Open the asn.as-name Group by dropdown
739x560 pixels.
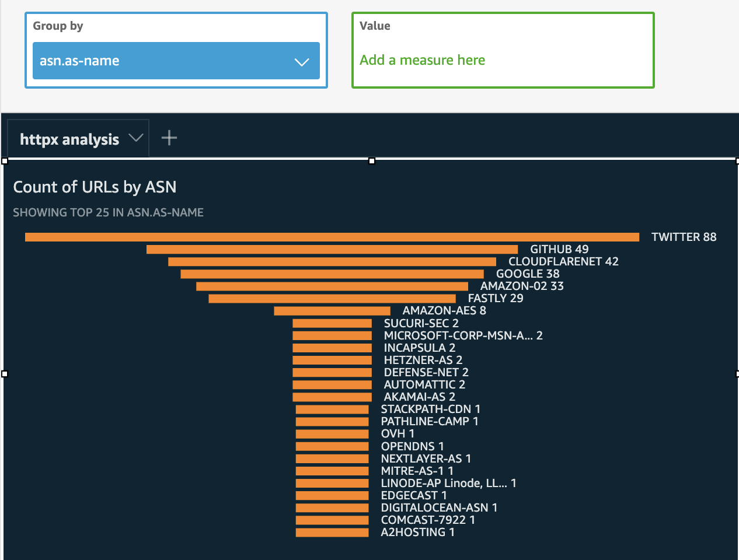click(x=176, y=61)
